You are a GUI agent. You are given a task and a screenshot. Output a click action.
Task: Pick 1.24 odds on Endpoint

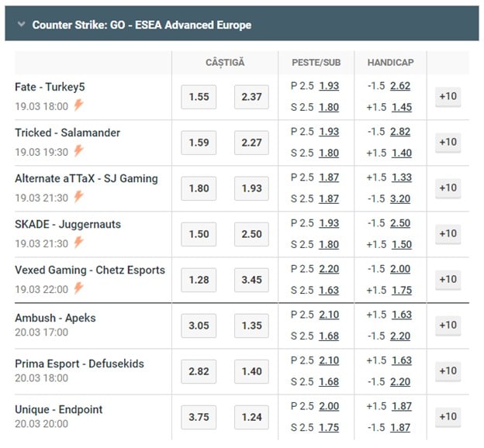(251, 417)
